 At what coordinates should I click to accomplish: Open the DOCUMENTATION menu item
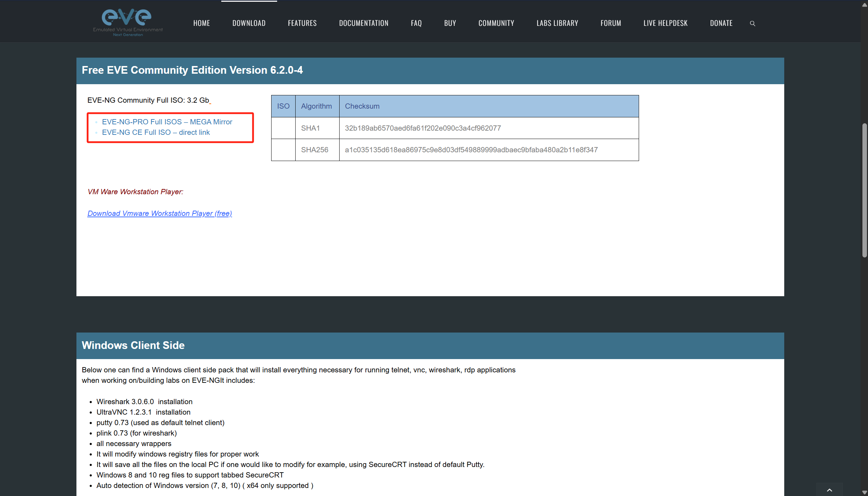tap(364, 23)
